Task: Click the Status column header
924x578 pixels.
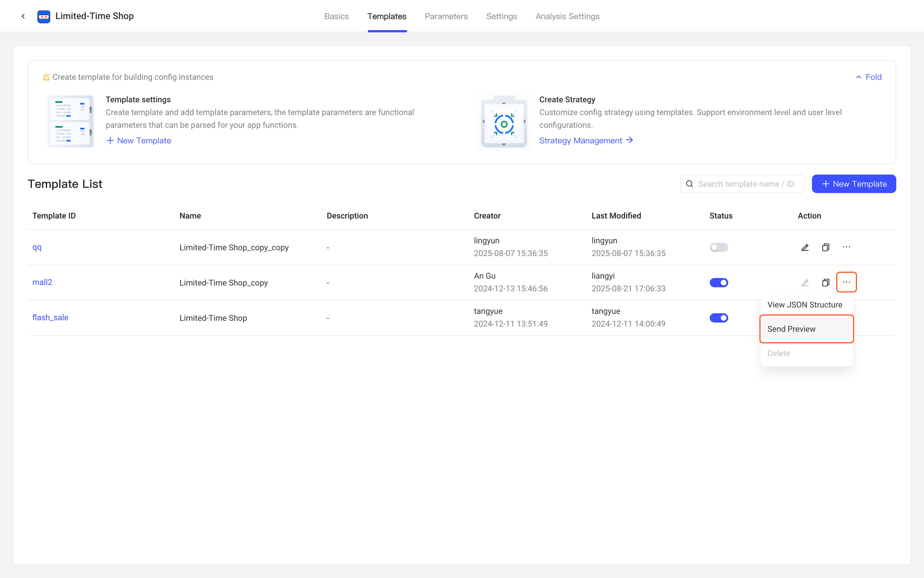Action: [721, 216]
